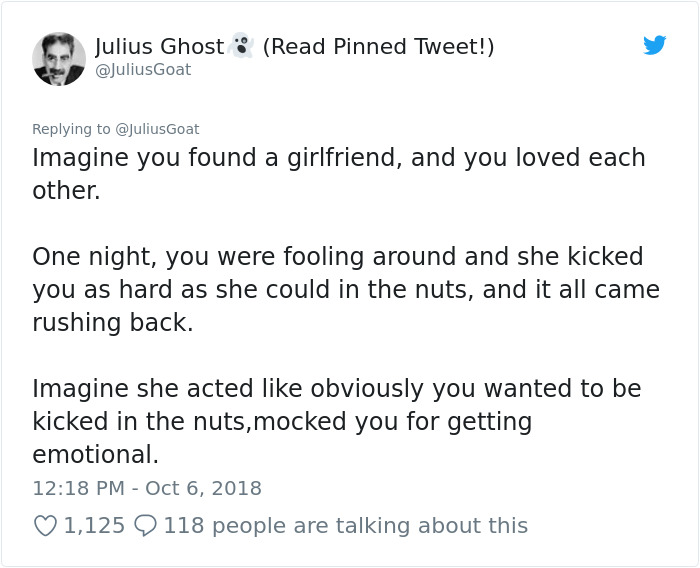Click the "Oct 6, 2018" date
Screen dimensions: 700x568
[x=202, y=489]
